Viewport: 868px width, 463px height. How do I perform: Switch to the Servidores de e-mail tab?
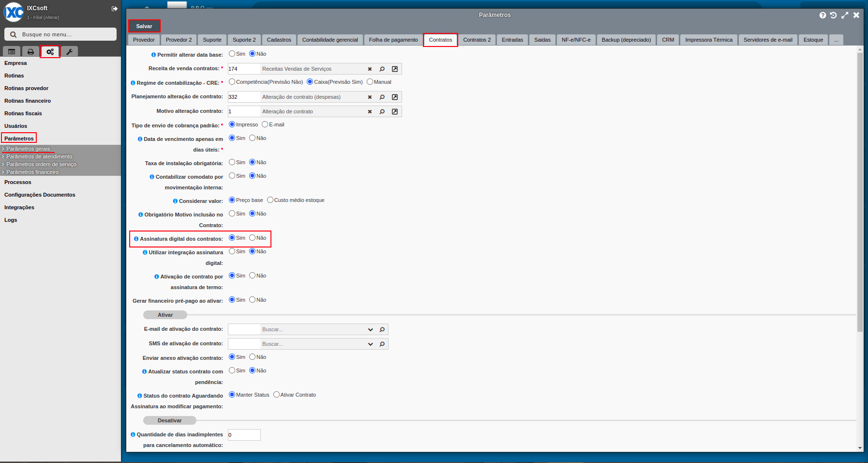click(x=768, y=40)
